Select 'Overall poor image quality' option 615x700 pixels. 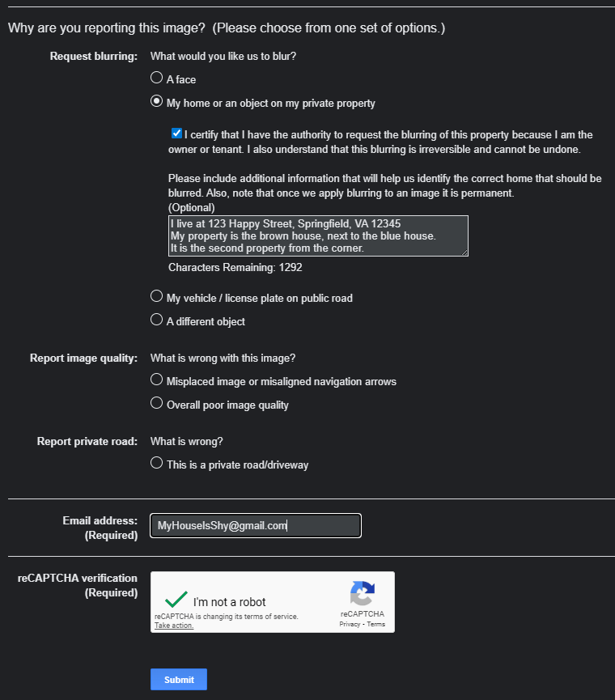(x=157, y=404)
